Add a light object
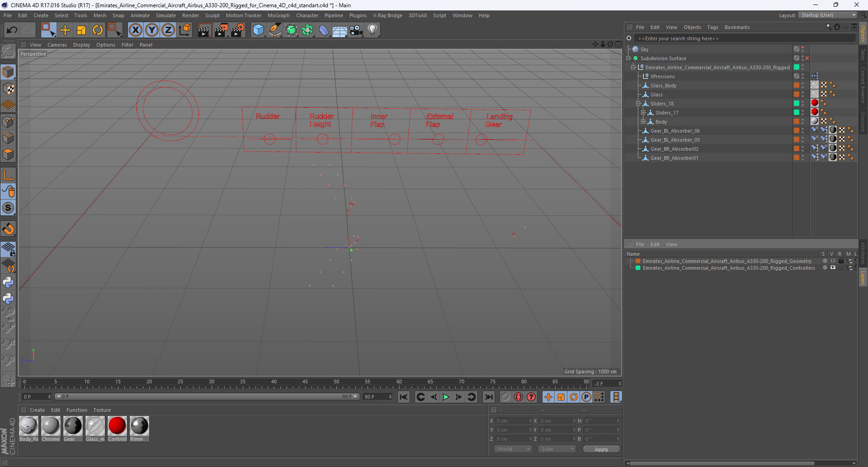 point(373,30)
